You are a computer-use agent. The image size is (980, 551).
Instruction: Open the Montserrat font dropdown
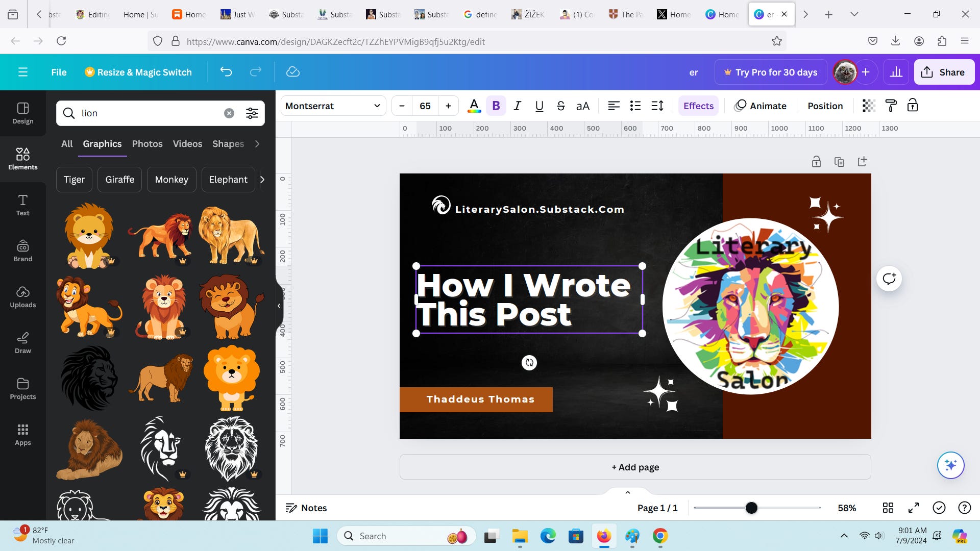coord(333,106)
